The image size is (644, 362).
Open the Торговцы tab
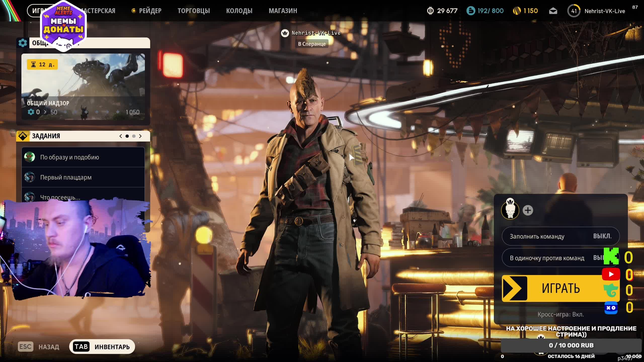pyautogui.click(x=193, y=11)
